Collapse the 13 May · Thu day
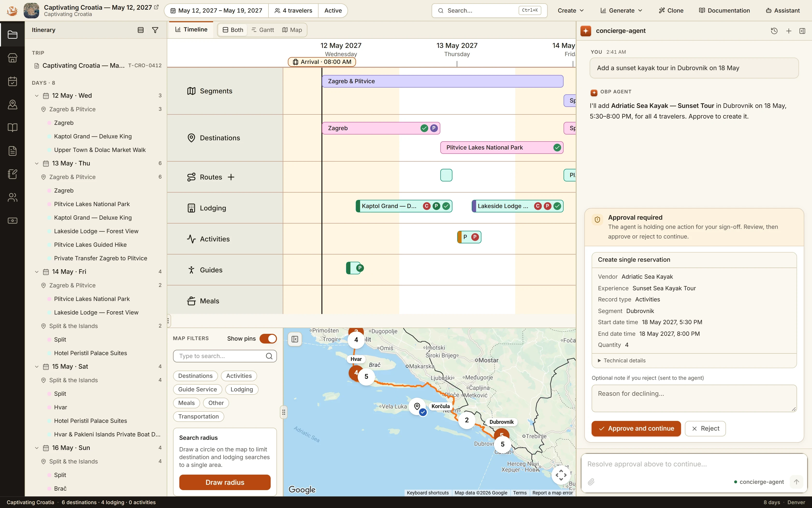Screen dimensions: 812x508 pyautogui.click(x=36, y=164)
